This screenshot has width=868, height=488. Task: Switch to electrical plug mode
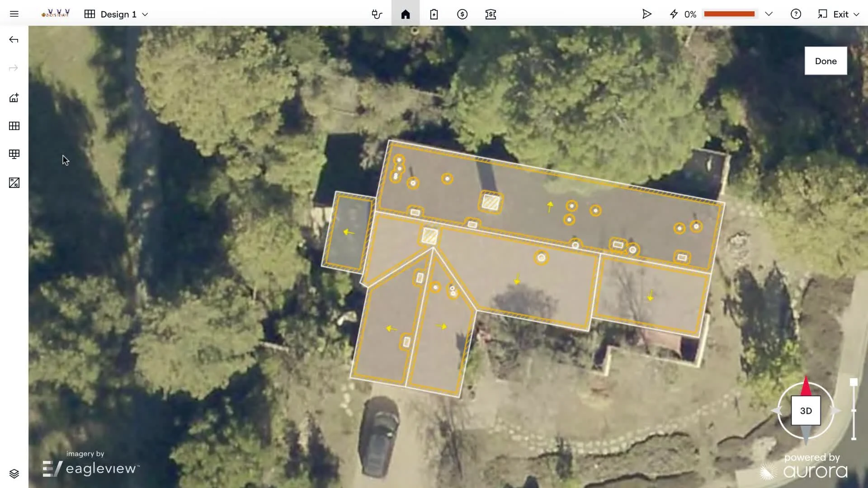coord(377,14)
